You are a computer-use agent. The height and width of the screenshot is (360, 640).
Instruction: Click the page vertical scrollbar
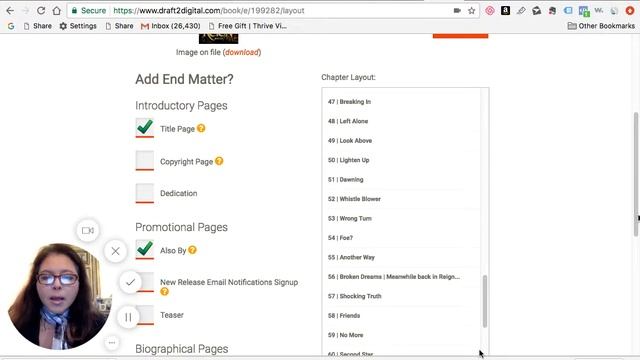pyautogui.click(x=636, y=174)
